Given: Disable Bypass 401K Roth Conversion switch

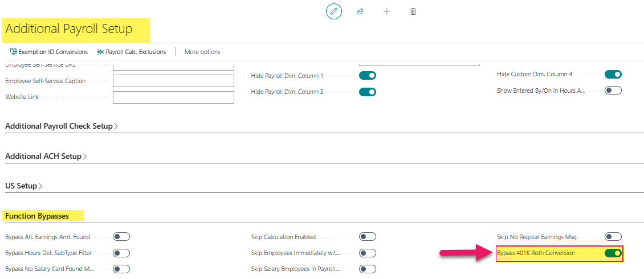Looking at the screenshot, I should (613, 253).
